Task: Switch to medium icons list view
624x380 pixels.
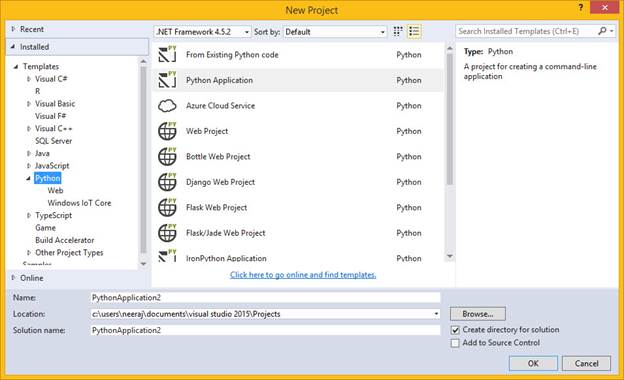Action: (414, 31)
